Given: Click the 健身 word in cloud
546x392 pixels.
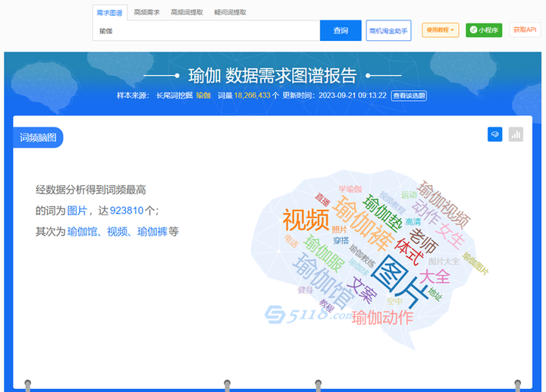Looking at the screenshot, I should (x=306, y=290).
